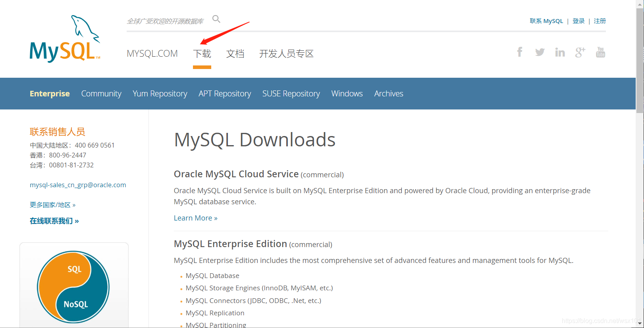The width and height of the screenshot is (644, 328).
Task: Switch to the Community tab
Action: [x=101, y=94]
